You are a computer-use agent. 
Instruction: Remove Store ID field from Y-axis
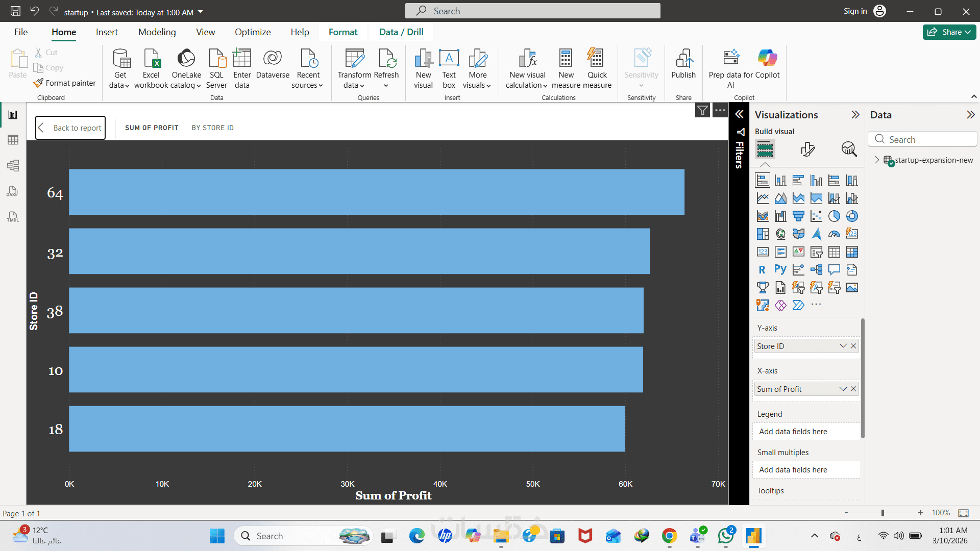(853, 346)
